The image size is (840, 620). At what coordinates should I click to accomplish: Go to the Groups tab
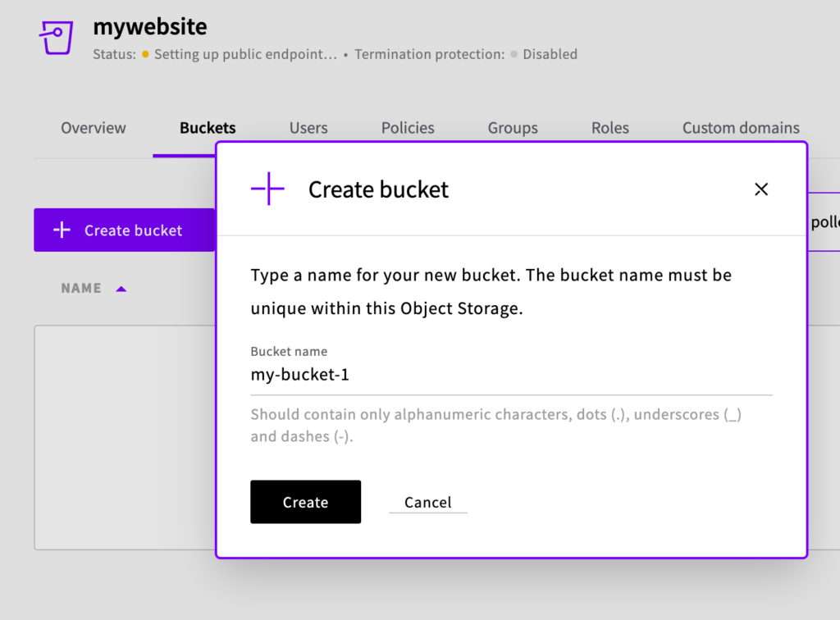pyautogui.click(x=513, y=128)
